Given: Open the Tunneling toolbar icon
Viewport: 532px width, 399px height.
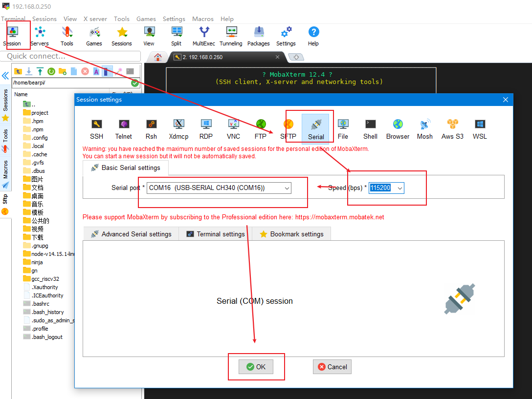Looking at the screenshot, I should (231, 36).
